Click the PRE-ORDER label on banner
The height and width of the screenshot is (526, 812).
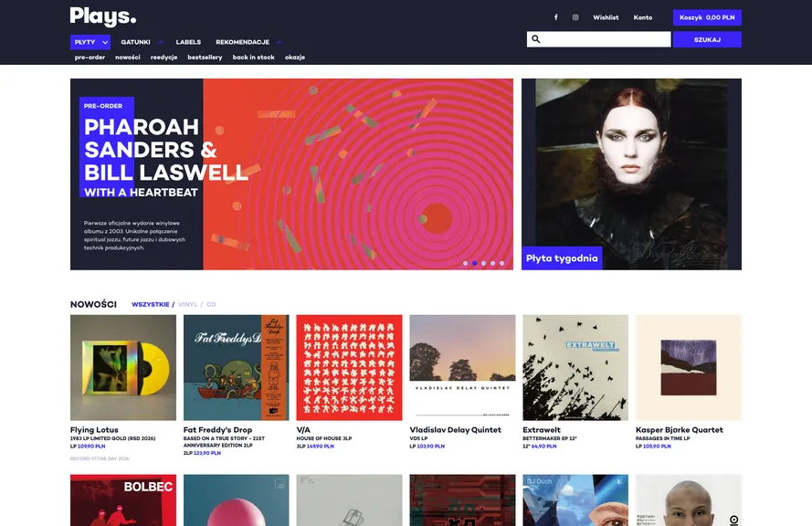click(103, 106)
